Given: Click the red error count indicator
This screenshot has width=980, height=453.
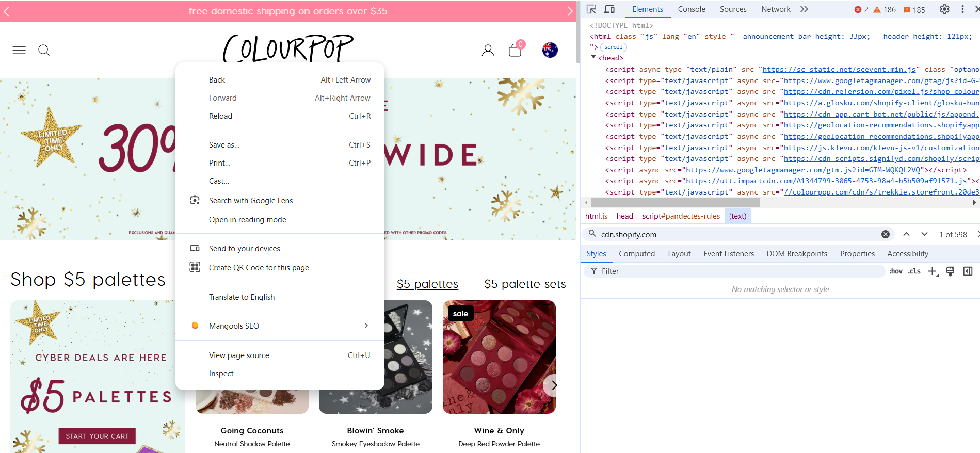Looking at the screenshot, I should point(861,9).
